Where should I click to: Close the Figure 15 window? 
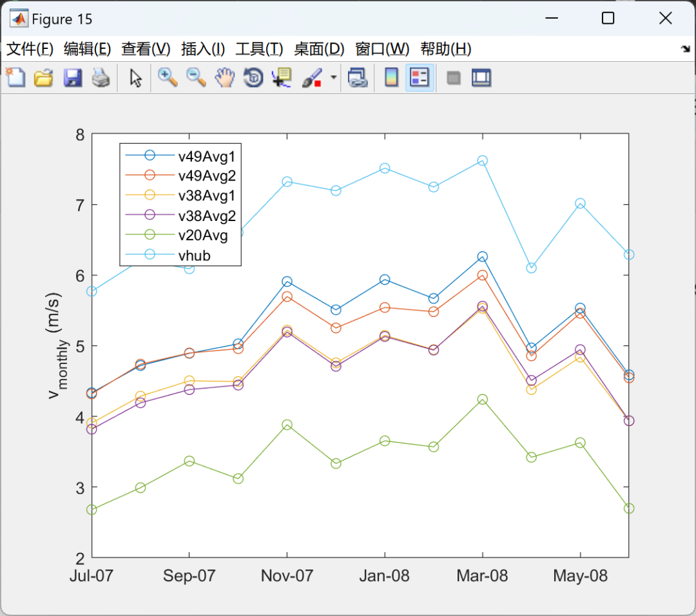pyautogui.click(x=665, y=18)
